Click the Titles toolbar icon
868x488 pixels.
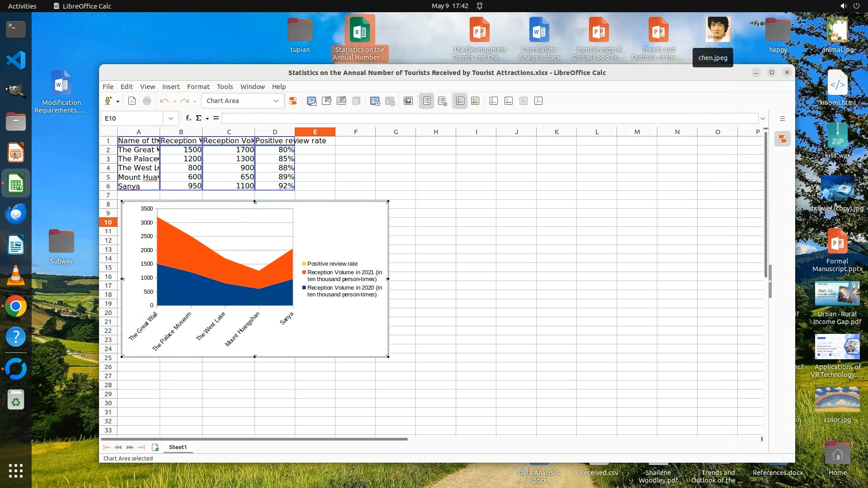click(x=408, y=101)
